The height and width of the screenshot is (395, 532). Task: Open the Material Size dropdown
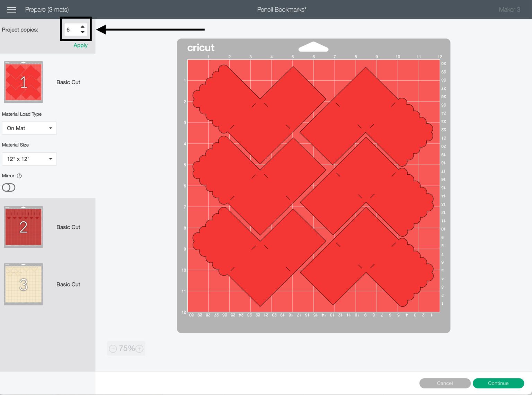[x=29, y=159]
